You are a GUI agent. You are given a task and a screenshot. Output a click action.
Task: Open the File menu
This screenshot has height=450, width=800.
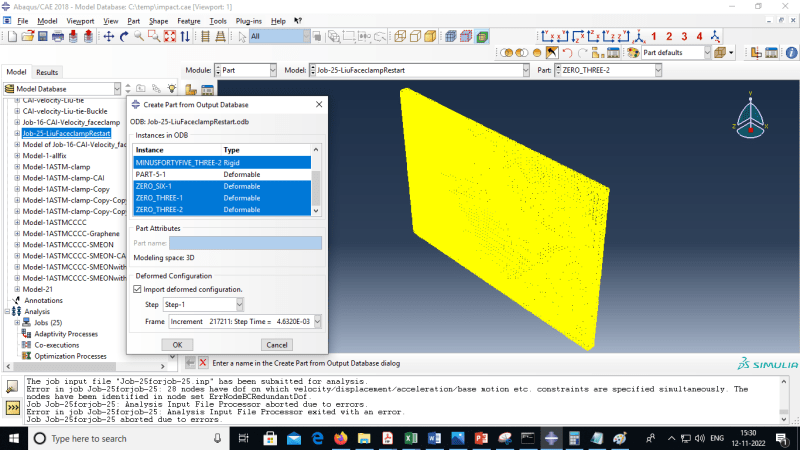click(23, 21)
